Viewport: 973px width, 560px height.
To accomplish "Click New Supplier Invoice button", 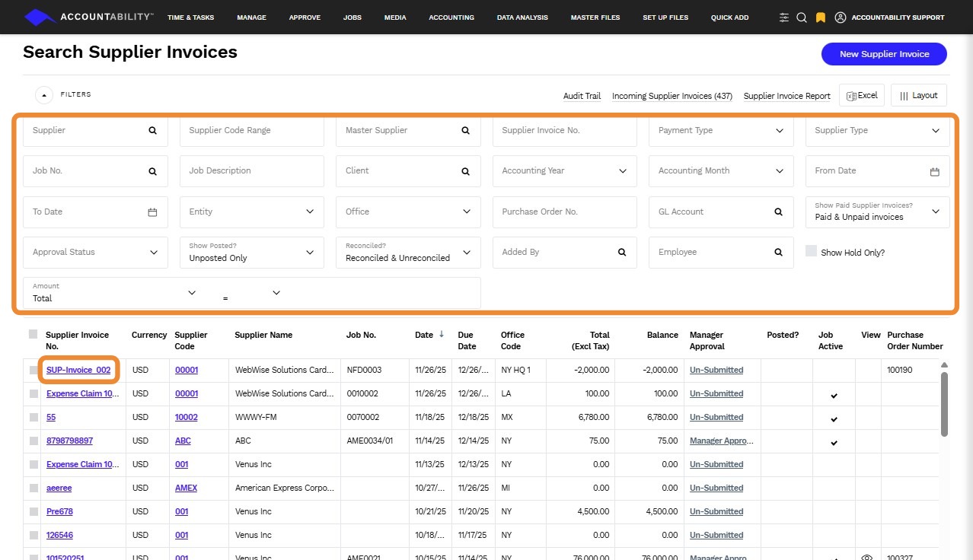I will [884, 54].
